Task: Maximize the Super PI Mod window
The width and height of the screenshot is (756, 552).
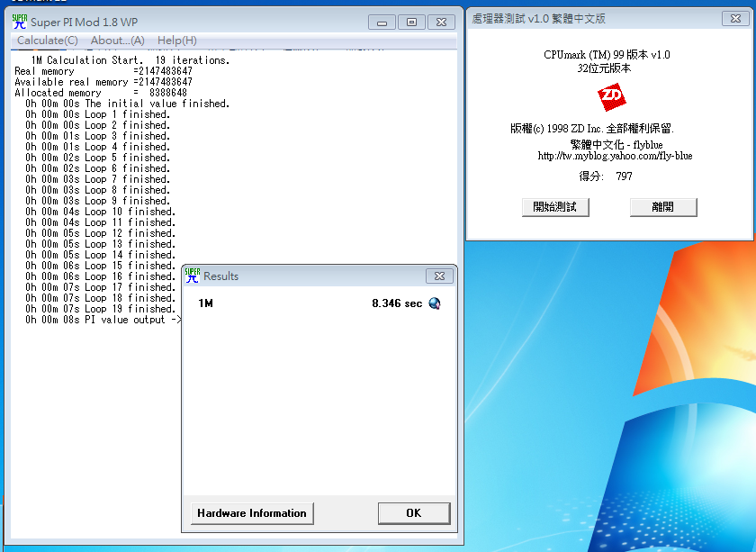Action: [x=411, y=23]
